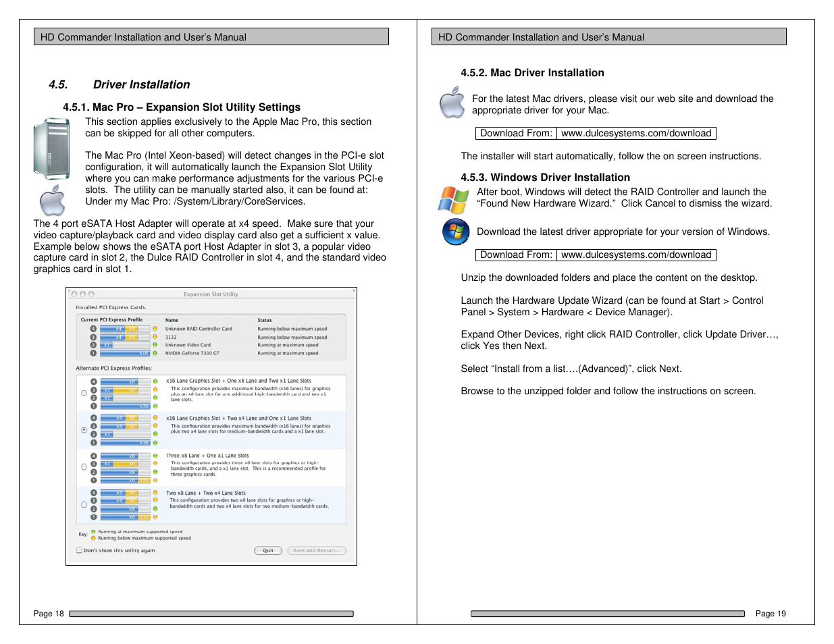The image size is (834, 644).
Task: Select the 'One x8 Lane and Two x1' profile
Action: click(84, 393)
